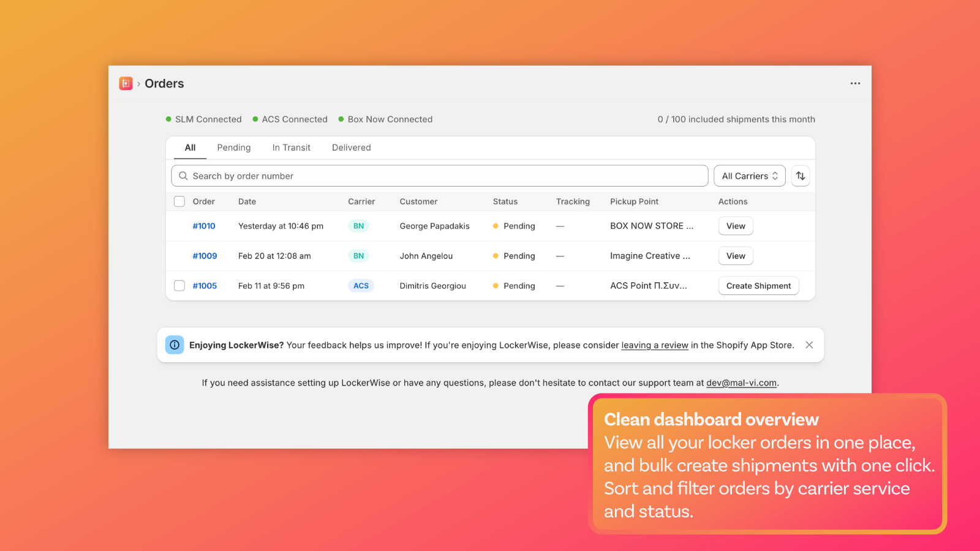Open order #1005 link
This screenshot has height=551, width=980.
pyautogui.click(x=205, y=286)
